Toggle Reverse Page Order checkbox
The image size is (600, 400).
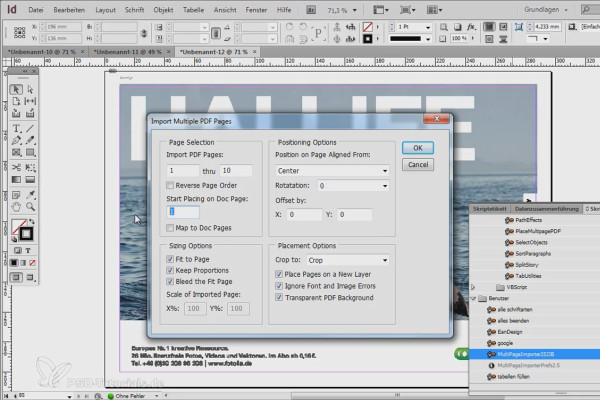tap(170, 185)
